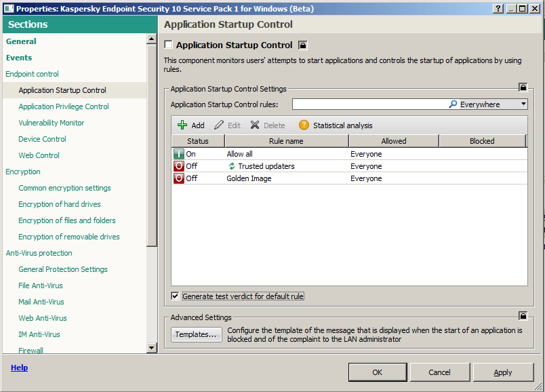Open the Help link
This screenshot has width=545, height=392.
[20, 368]
